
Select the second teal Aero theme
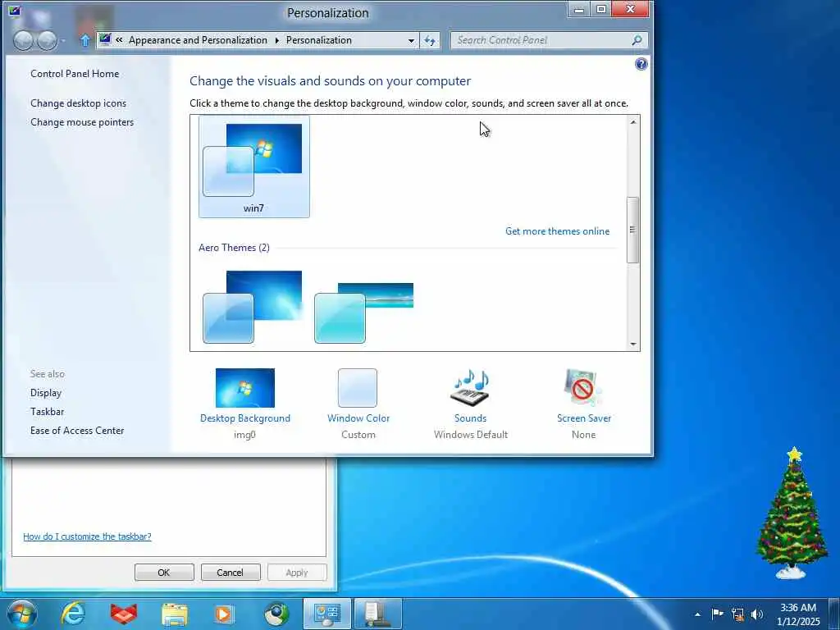pyautogui.click(x=363, y=313)
